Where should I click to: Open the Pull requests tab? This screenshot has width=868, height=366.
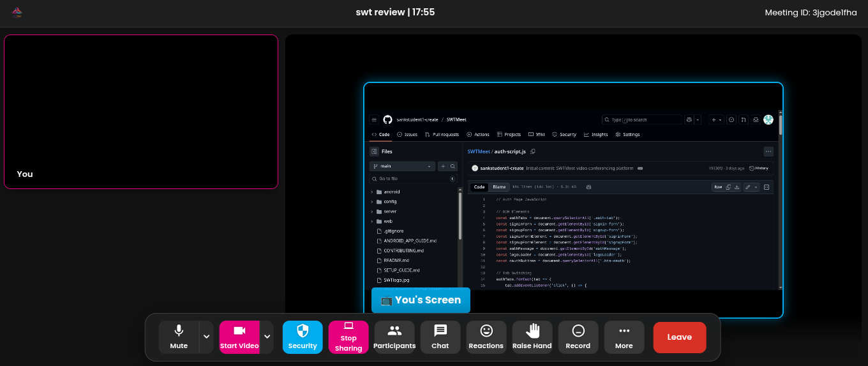tap(442, 135)
